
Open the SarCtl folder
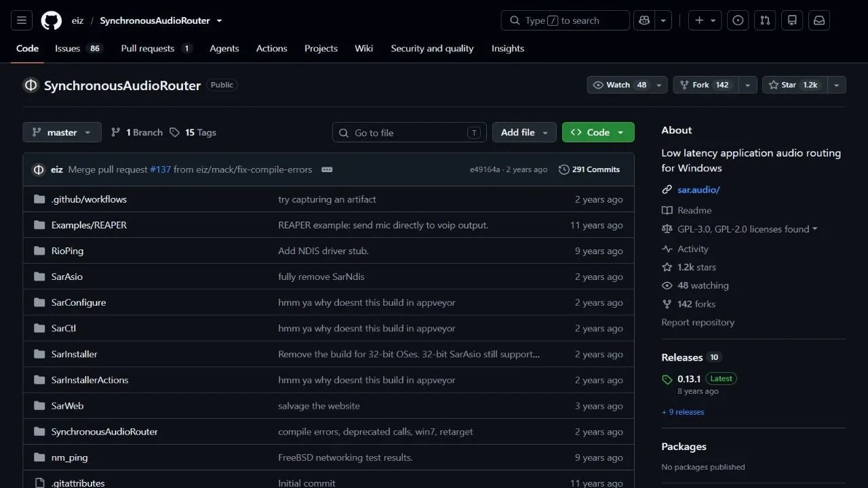coord(64,328)
